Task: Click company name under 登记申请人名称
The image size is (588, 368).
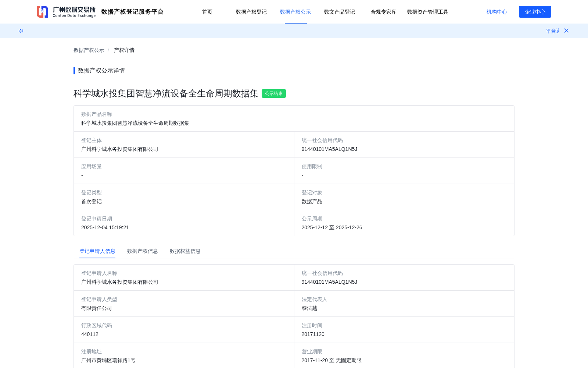Action: [x=120, y=282]
